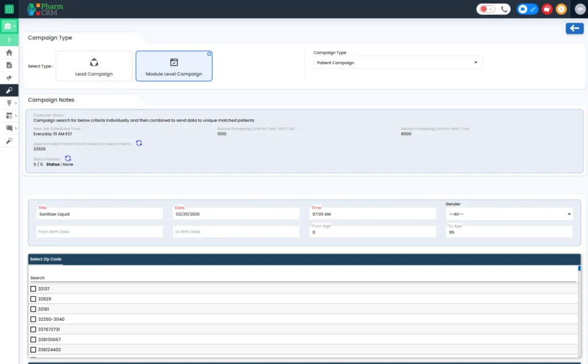The image size is (588, 364).
Task: Click the SU user avatar
Action: [x=580, y=9]
